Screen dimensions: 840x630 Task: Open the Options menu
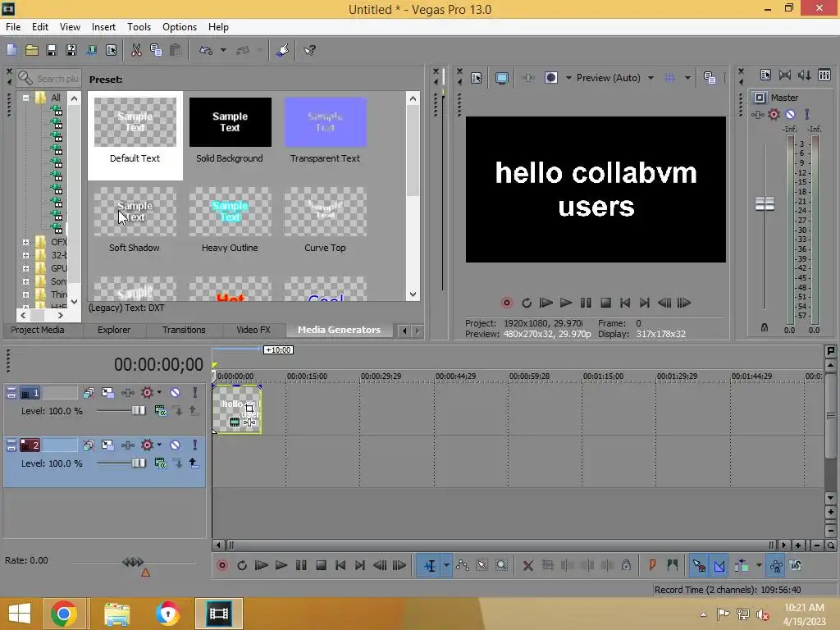coord(180,27)
